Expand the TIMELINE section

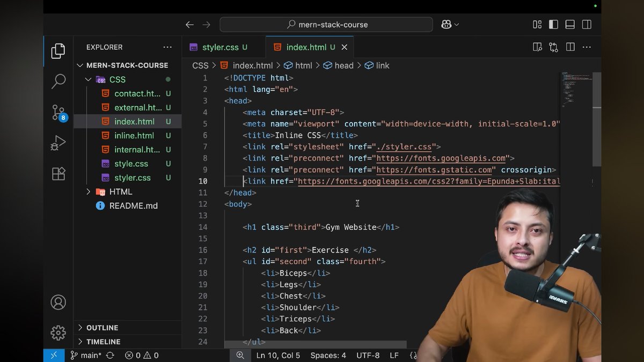128,342
